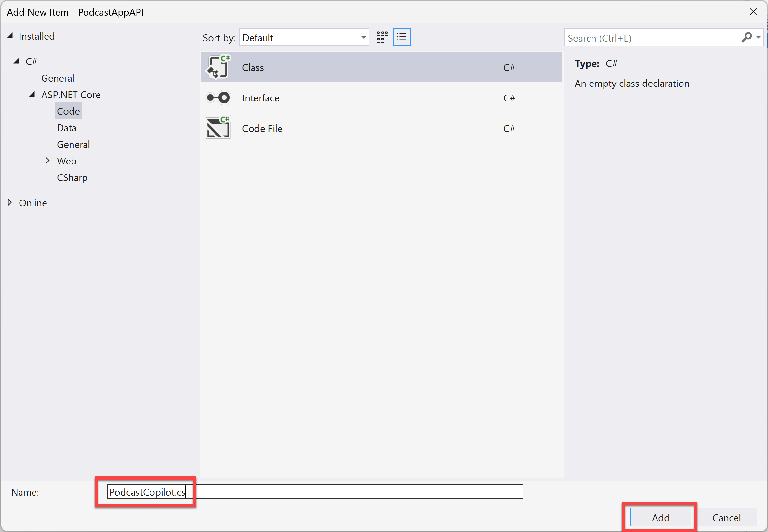This screenshot has height=532, width=768.
Task: Expand the Online tree node
Action: (x=10, y=203)
